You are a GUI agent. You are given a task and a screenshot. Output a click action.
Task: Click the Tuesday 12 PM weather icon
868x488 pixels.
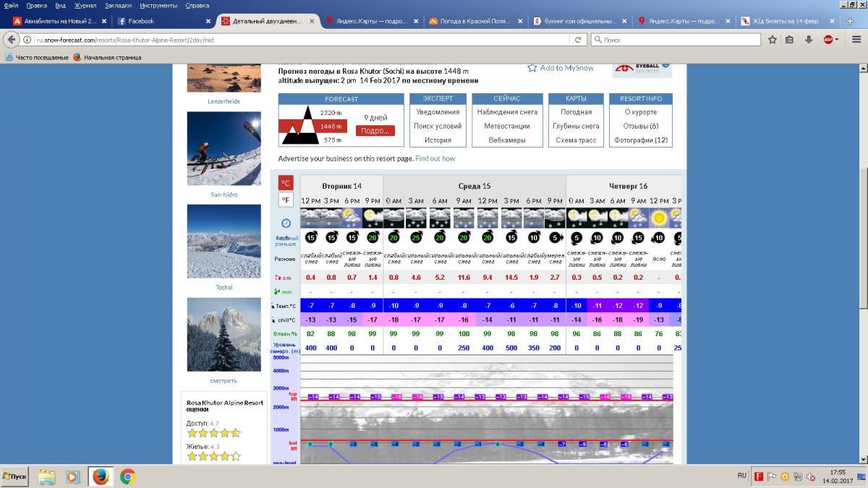[x=311, y=217]
